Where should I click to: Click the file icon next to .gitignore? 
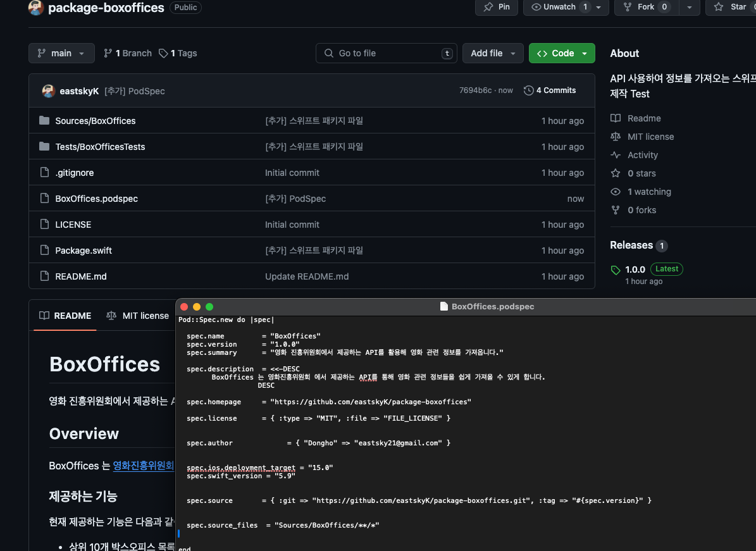[44, 172]
